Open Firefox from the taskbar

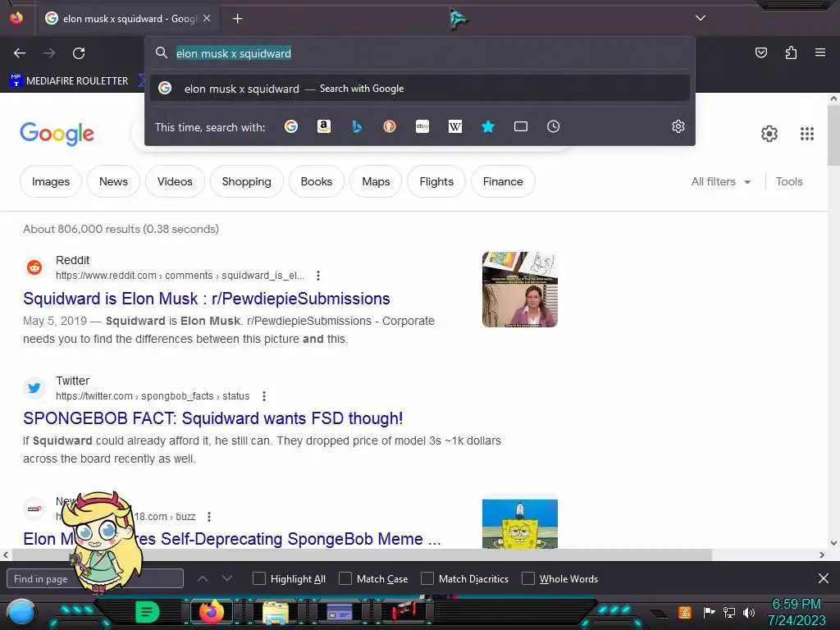click(x=211, y=612)
